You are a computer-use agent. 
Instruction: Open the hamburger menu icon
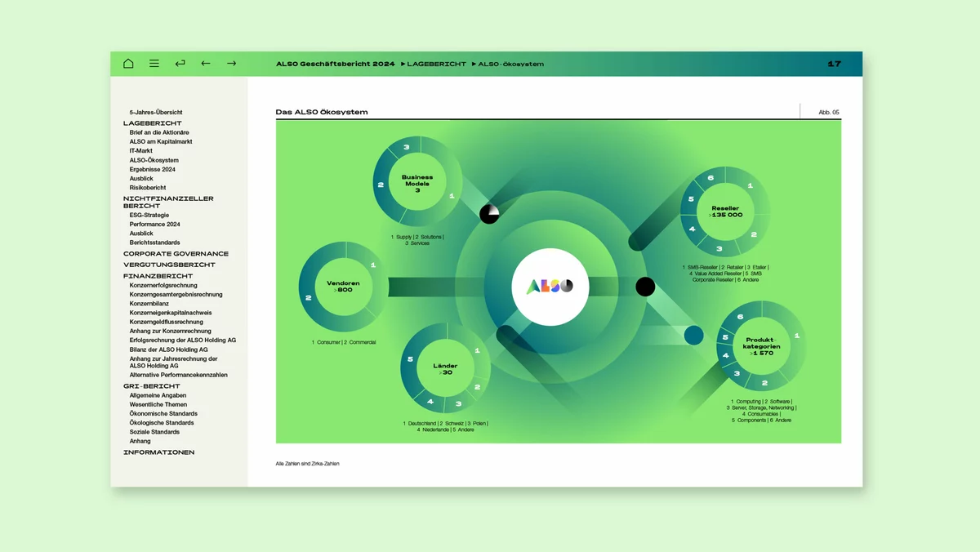[x=154, y=63]
